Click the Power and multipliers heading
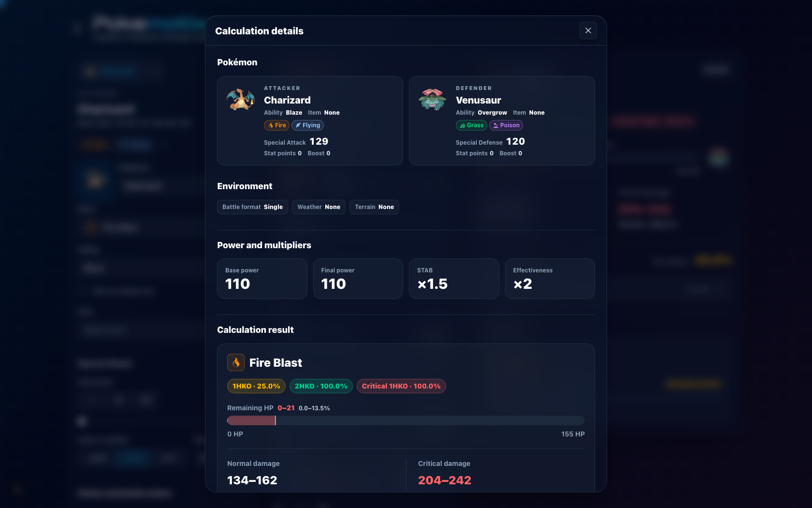Image resolution: width=812 pixels, height=508 pixels. (264, 245)
